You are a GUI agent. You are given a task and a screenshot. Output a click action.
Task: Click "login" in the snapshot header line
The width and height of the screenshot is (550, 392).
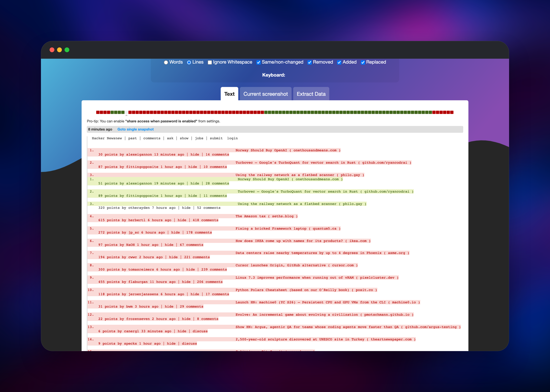point(232,138)
